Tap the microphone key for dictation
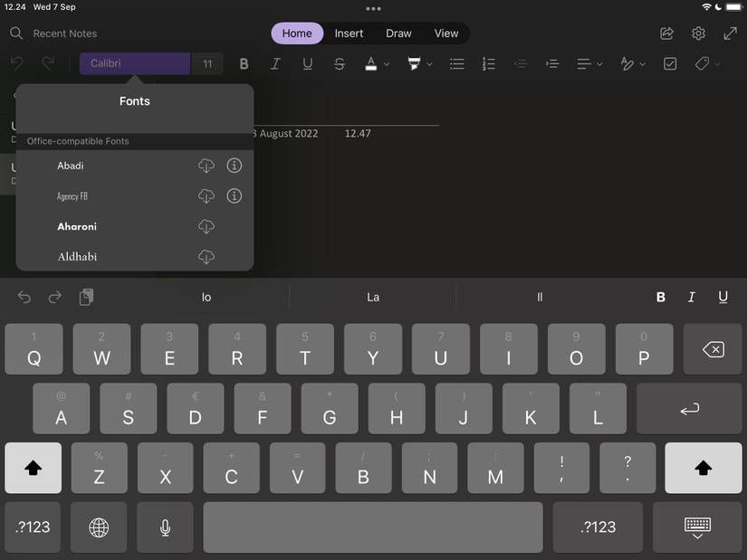The image size is (747, 560). (164, 527)
